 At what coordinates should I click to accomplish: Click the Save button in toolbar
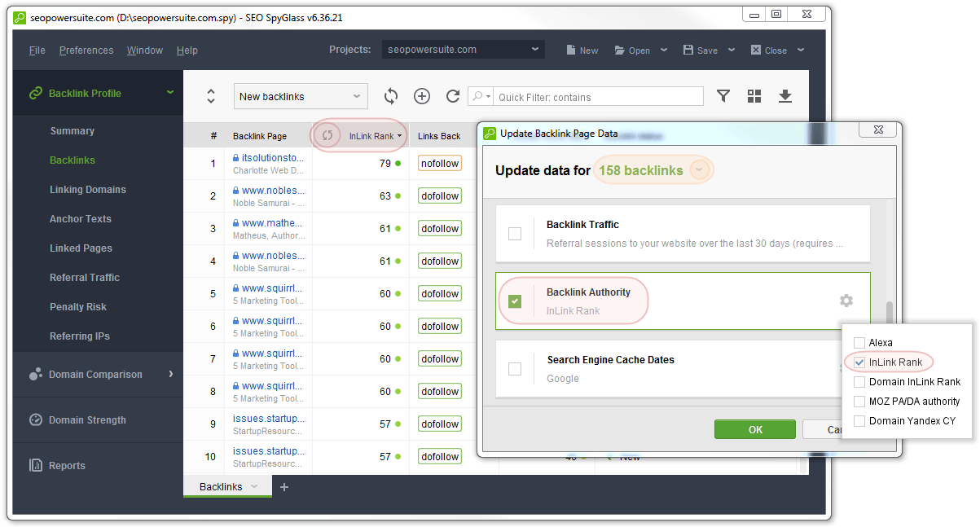click(x=701, y=51)
